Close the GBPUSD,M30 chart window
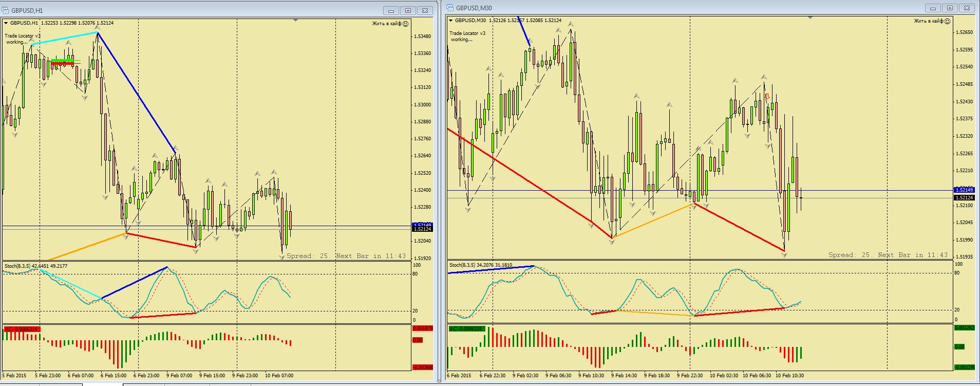The width and height of the screenshot is (980, 386). pos(967,8)
